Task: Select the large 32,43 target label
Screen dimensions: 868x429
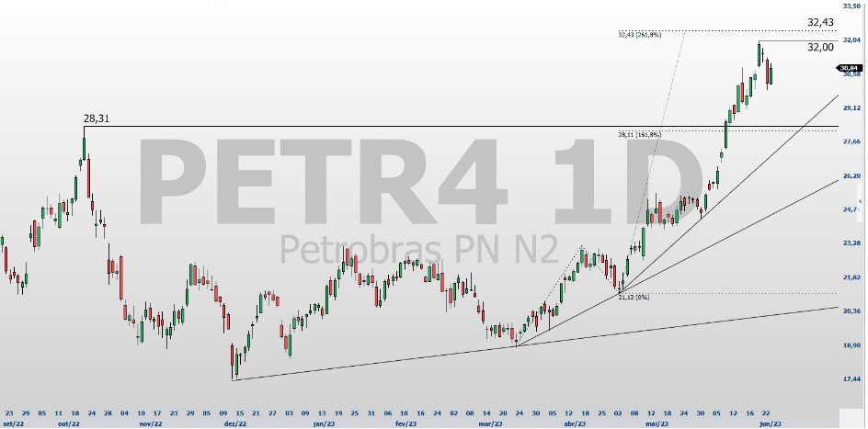Action: pos(821,22)
